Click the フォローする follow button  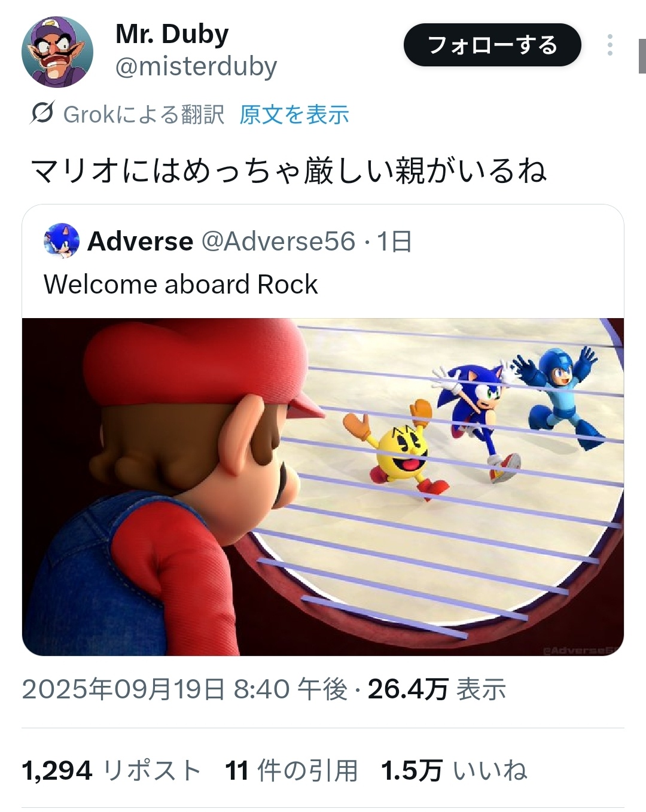pos(492,45)
